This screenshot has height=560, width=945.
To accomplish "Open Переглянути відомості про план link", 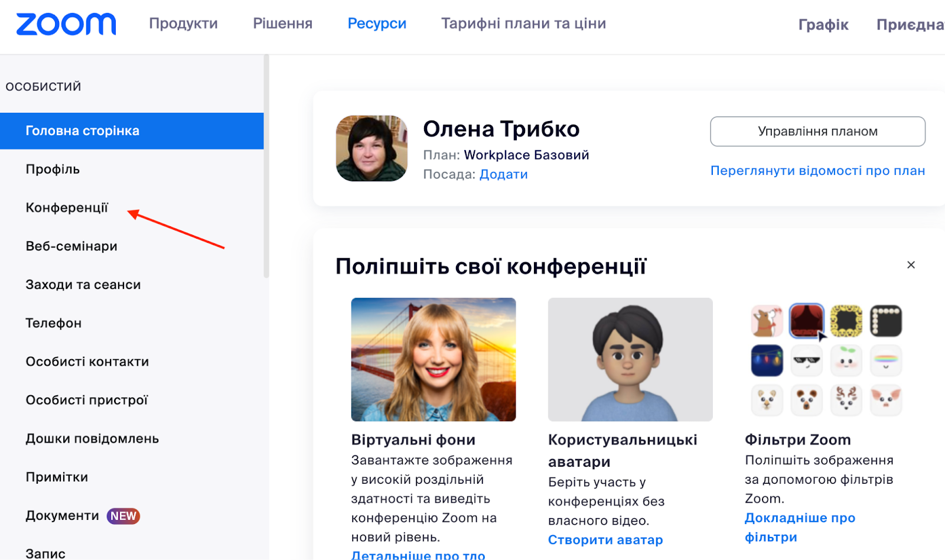I will click(817, 171).
